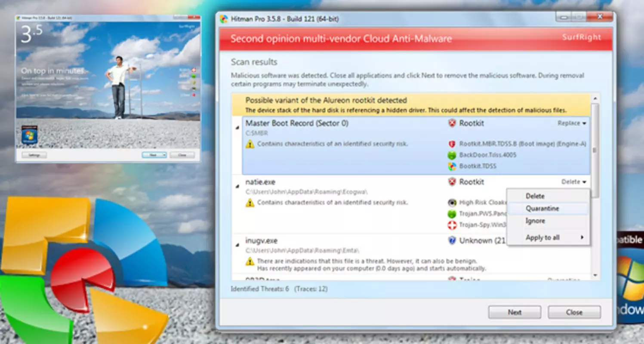Click the SurfRight link in the red header
The height and width of the screenshot is (344, 644).
[x=581, y=37]
